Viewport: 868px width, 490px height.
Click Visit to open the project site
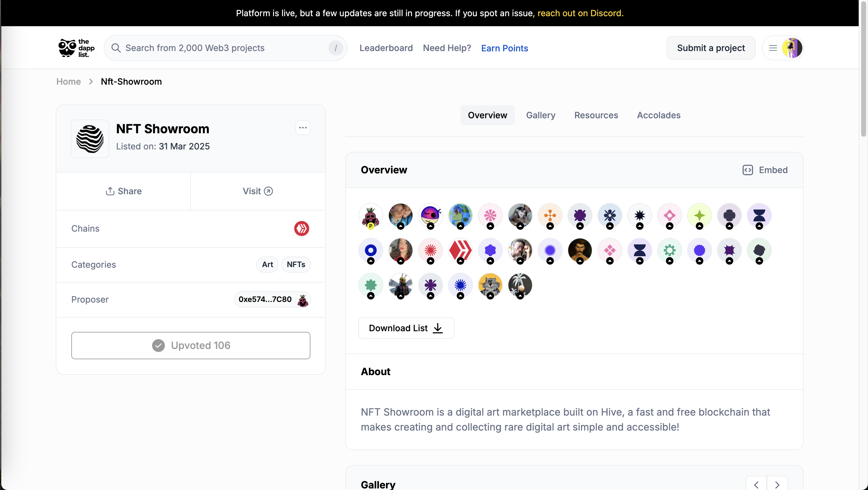click(x=258, y=191)
